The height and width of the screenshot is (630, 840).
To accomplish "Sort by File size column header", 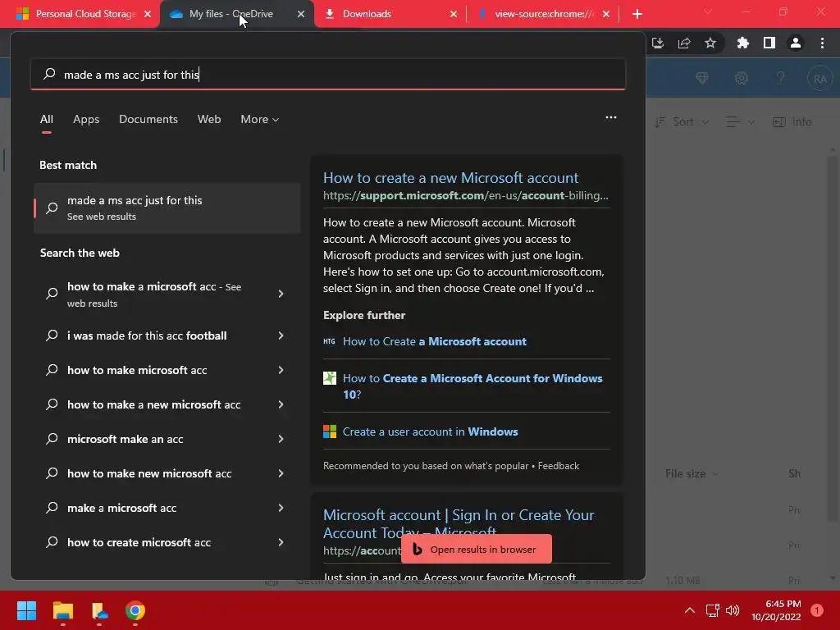I will [x=692, y=473].
